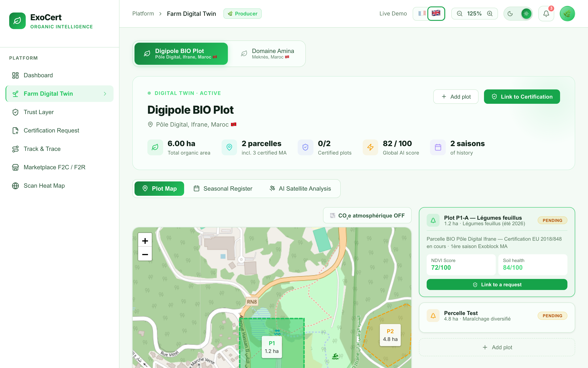
Task: Enable dark mode moon icon
Action: 510,14
